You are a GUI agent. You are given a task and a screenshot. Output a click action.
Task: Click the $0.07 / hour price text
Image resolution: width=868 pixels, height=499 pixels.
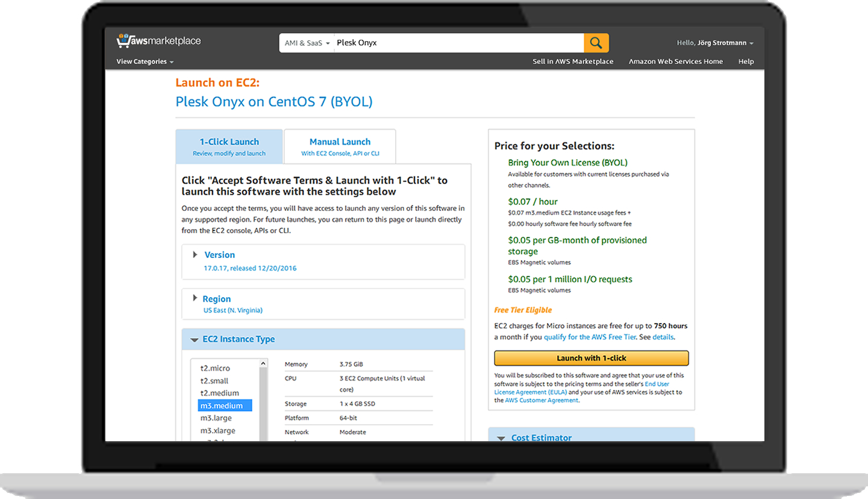click(532, 202)
